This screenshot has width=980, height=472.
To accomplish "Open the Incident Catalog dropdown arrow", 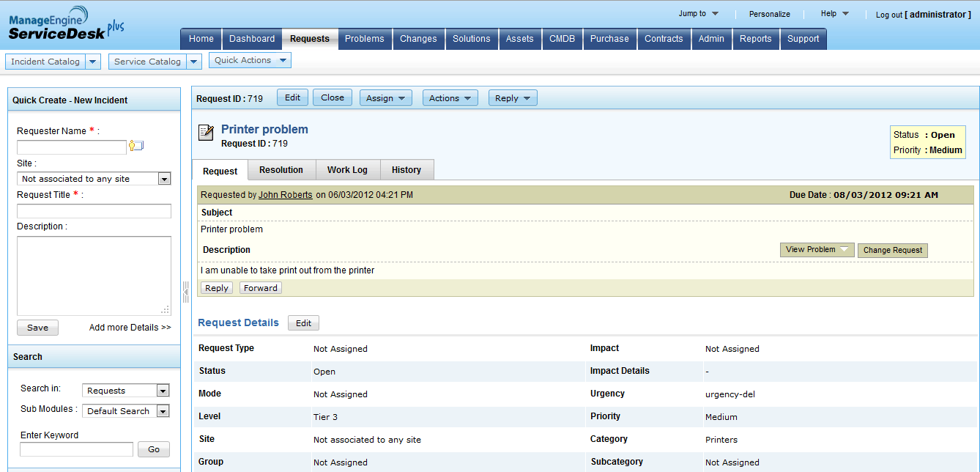I will (93, 62).
